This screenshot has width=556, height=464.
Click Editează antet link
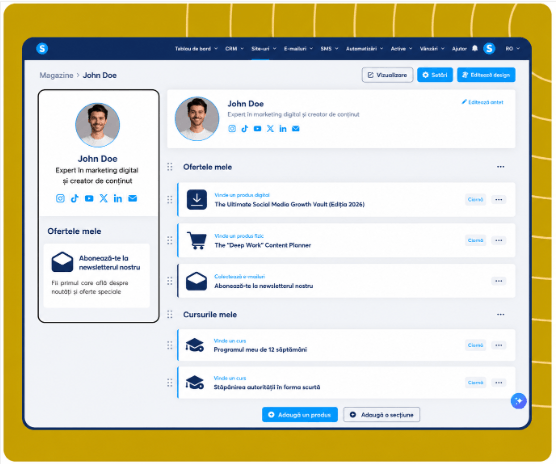[482, 102]
